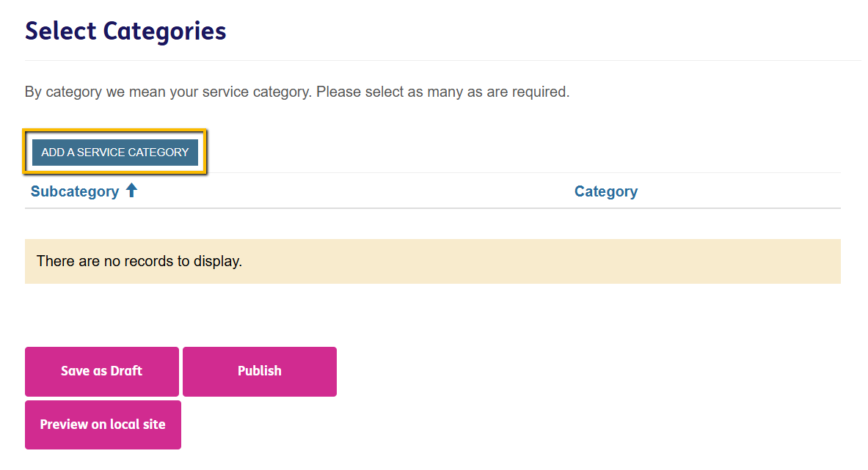868x470 pixels.
Task: Click the ascending sort arrow beside Subcategory
Action: tap(131, 191)
